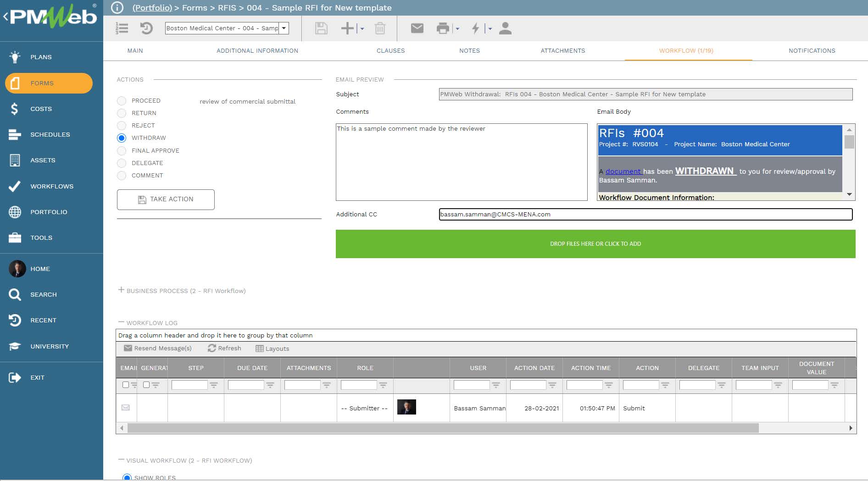
Task: Select the Withdraw radio button
Action: click(x=122, y=138)
